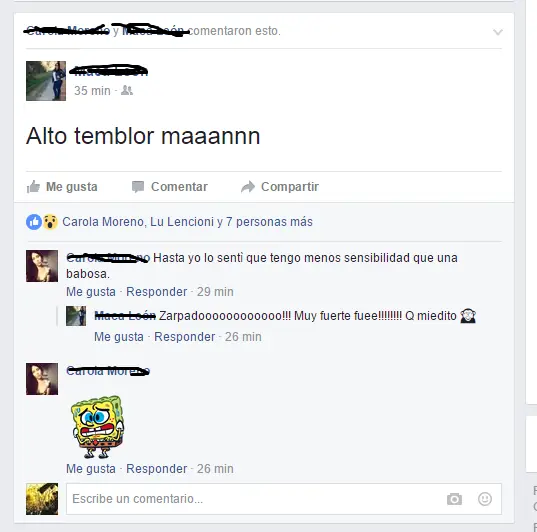Click the Comentar speech bubble icon
Viewport: 537px width, 532px height.
[x=138, y=187]
